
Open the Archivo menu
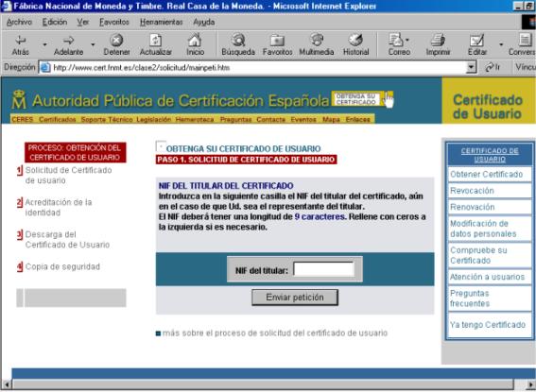19,22
